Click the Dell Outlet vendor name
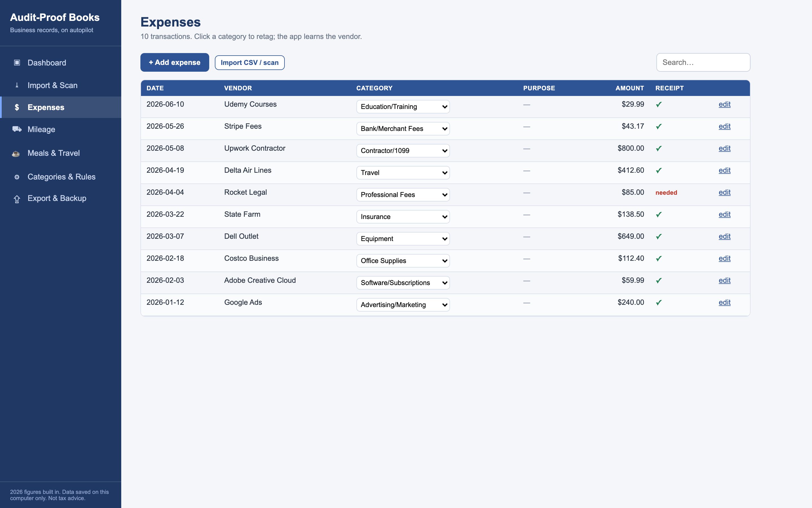812x508 pixels. 241,236
